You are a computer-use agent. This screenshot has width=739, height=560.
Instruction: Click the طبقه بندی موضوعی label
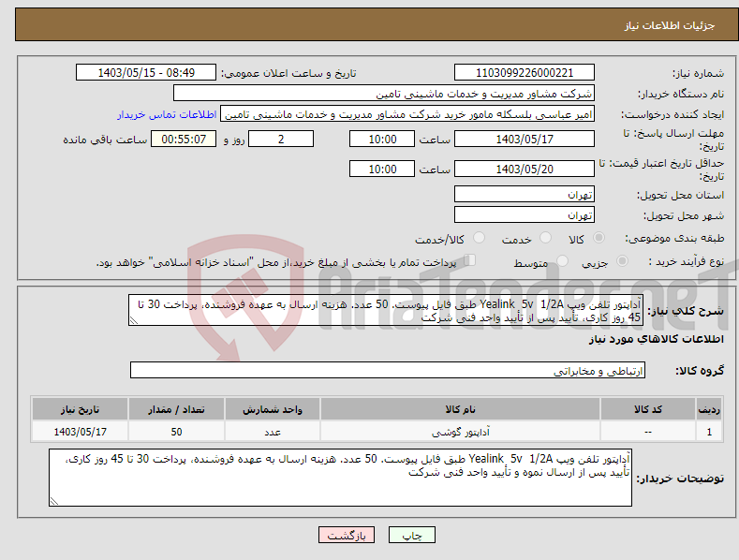coord(674,239)
